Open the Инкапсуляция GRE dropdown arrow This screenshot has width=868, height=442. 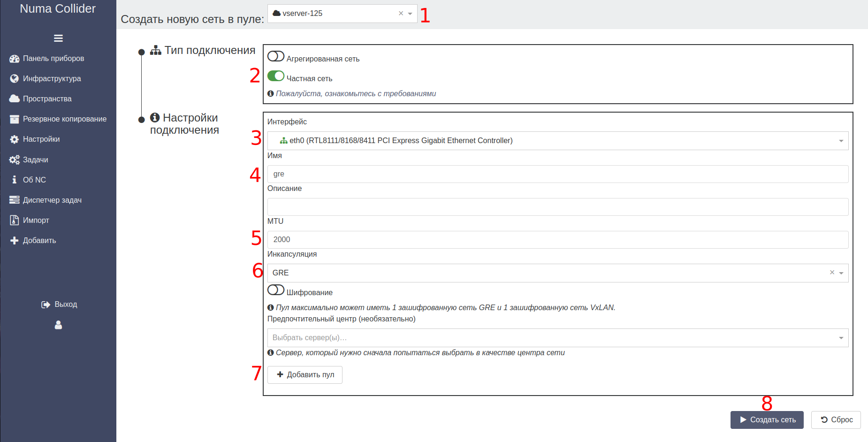841,273
